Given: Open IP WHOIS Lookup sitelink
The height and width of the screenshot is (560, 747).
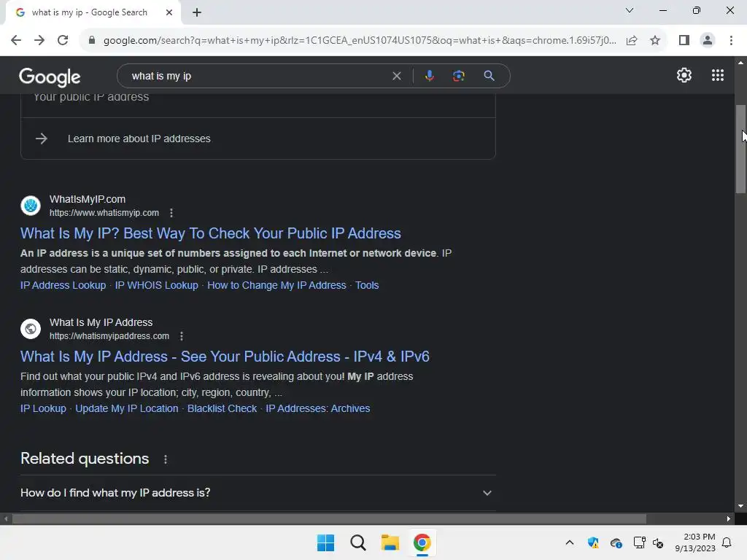Looking at the screenshot, I should pos(156,285).
